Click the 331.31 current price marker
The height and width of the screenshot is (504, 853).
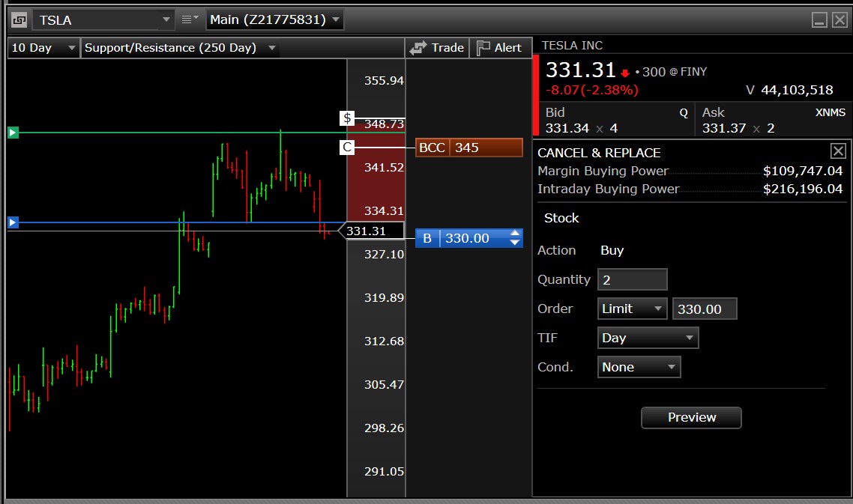(372, 231)
